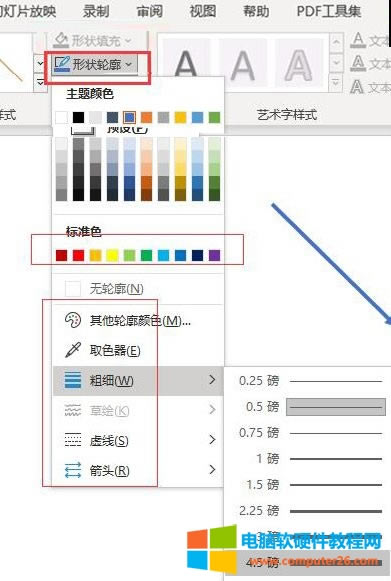Apply the second gray WordArt style A
Viewport: 391px width, 581px height.
point(243,63)
